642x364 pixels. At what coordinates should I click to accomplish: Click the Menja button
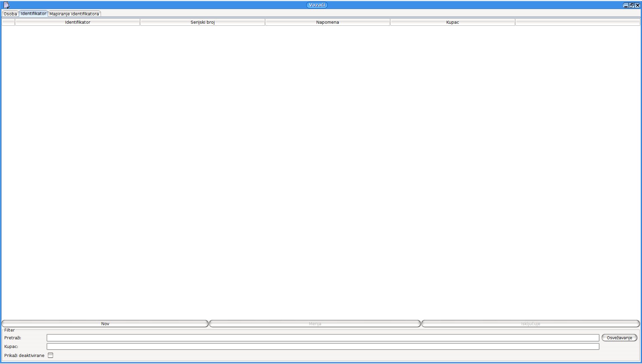315,324
